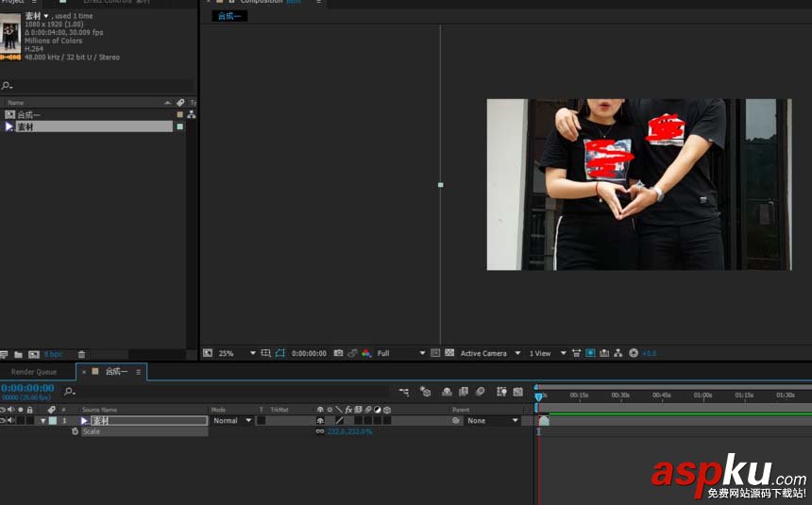Click the 素材 layer label color swatch
The image size is (812, 505).
coord(53,421)
